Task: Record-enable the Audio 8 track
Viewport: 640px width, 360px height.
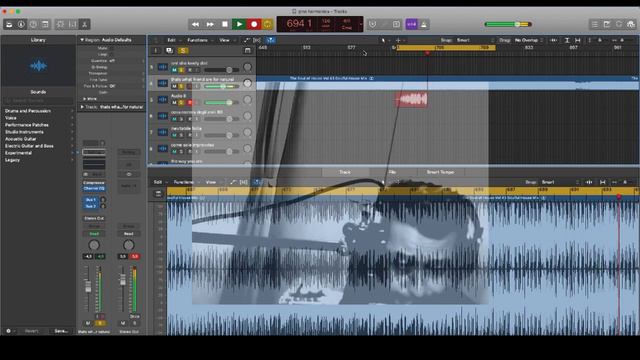Action: tap(189, 102)
